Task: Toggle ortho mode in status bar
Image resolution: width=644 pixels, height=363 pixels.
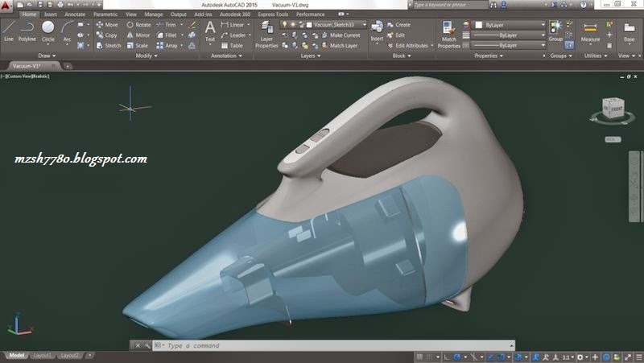Action: [x=447, y=357]
